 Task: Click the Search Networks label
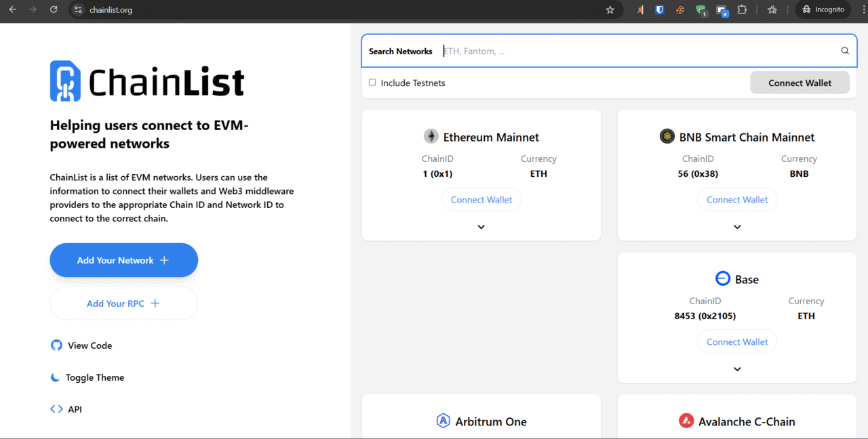tap(401, 51)
